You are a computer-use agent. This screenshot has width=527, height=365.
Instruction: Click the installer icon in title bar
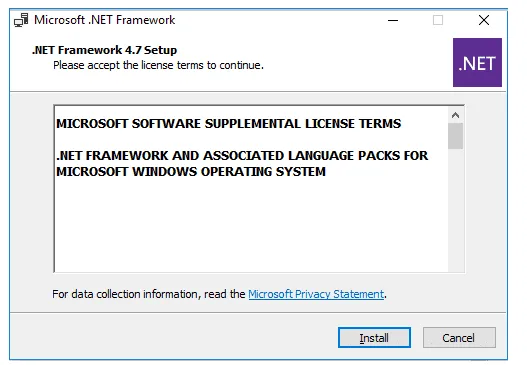[21, 20]
